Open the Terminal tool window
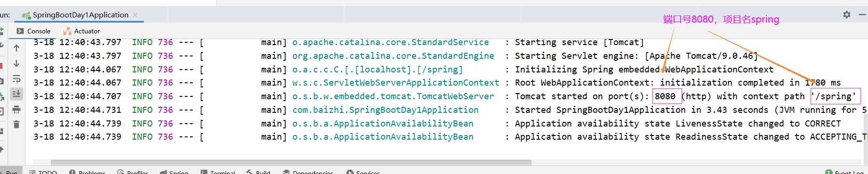Screen dimensions: 868x174 [217, 172]
